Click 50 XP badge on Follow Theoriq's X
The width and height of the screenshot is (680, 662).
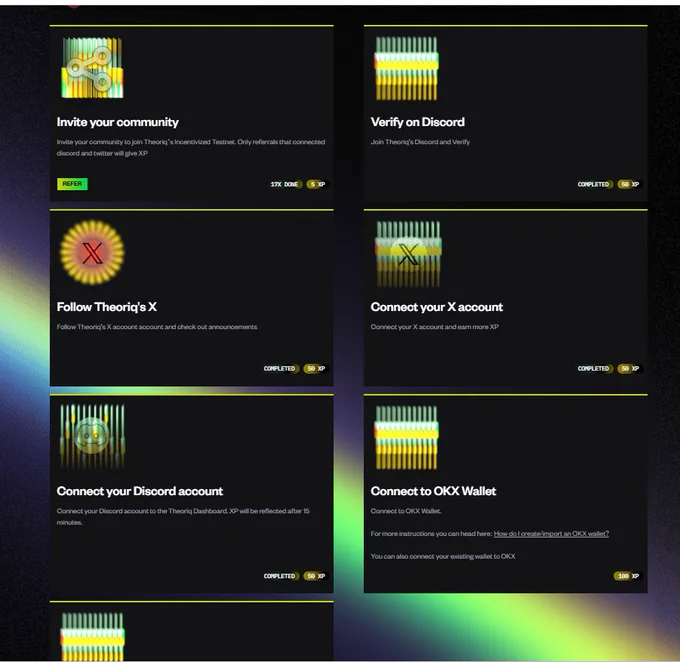pos(315,369)
